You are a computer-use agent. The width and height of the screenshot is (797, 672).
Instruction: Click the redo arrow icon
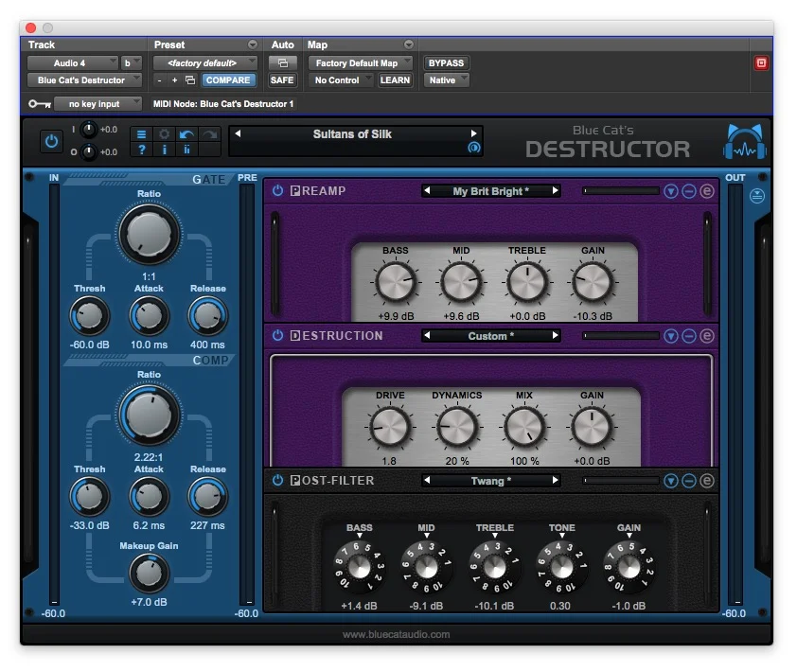(x=209, y=134)
